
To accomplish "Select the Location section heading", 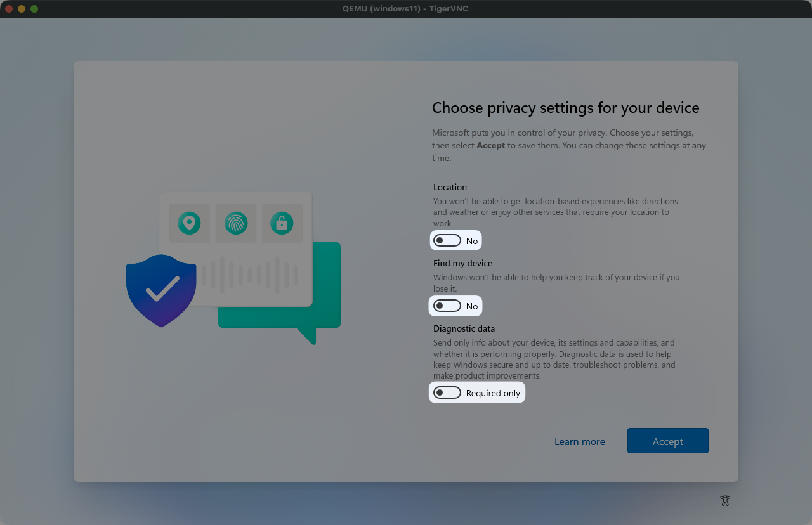I will pyautogui.click(x=450, y=187).
